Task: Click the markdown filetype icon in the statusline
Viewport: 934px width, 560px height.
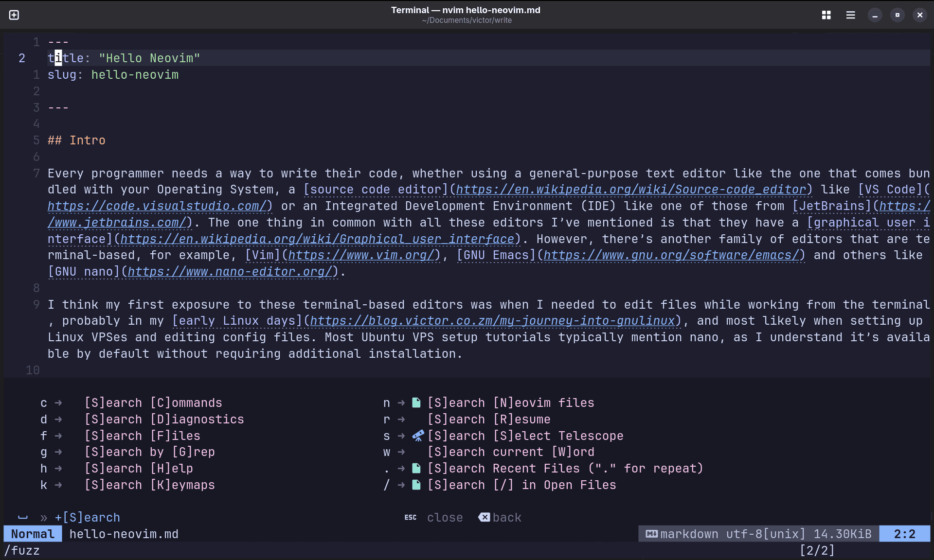Action: pyautogui.click(x=652, y=534)
